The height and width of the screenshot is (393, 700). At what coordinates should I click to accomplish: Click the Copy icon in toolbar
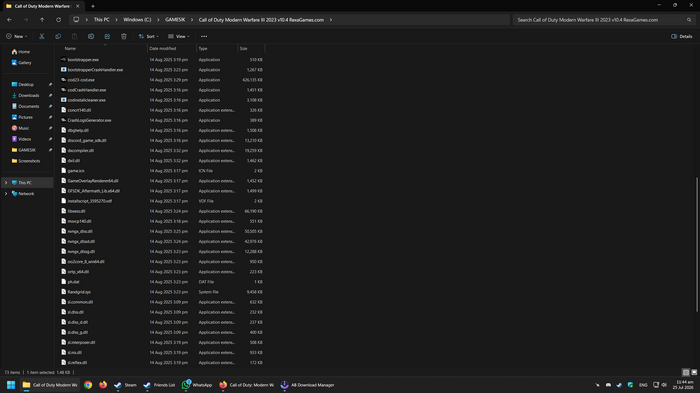(58, 36)
